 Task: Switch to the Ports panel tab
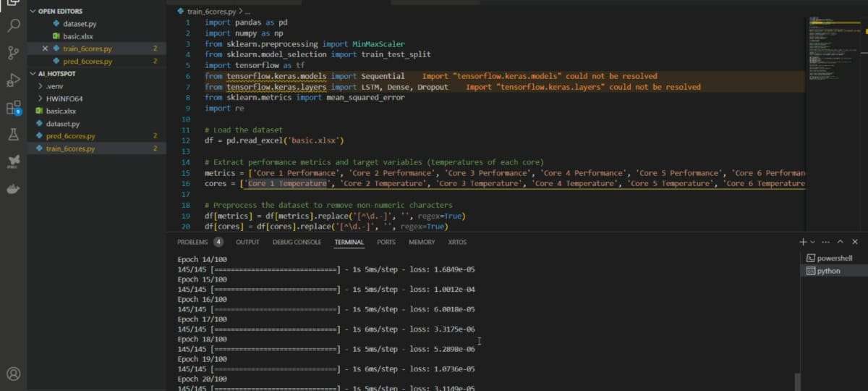point(386,242)
